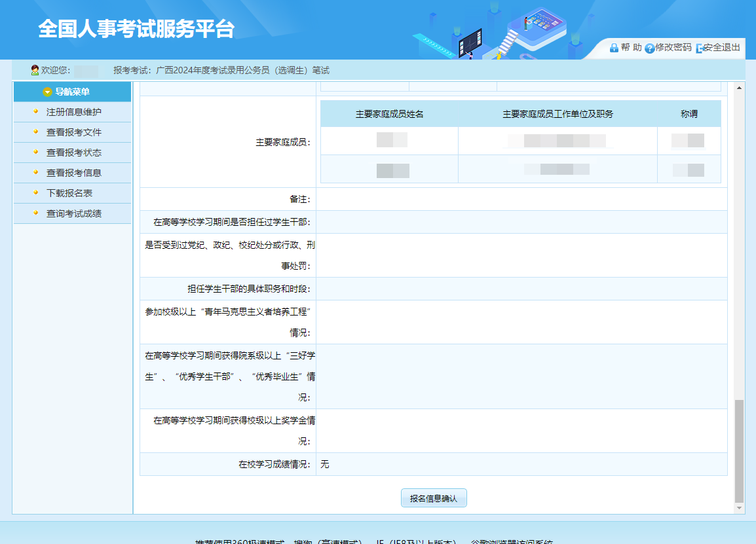
Task: Select 查看报考状态 from the sidebar
Action: point(73,153)
